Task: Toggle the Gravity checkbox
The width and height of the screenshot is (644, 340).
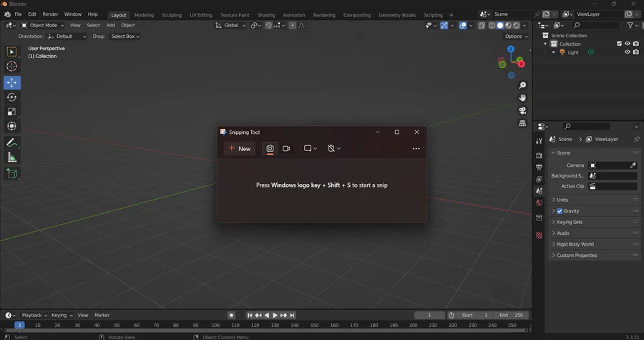Action: click(560, 211)
